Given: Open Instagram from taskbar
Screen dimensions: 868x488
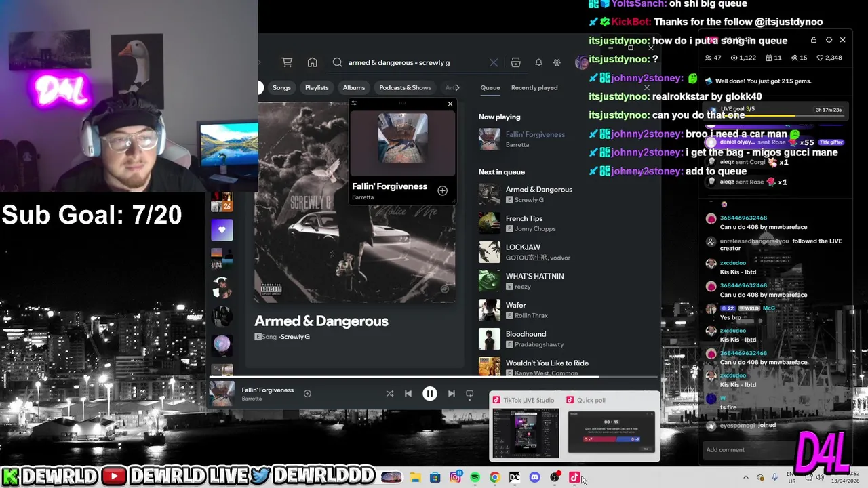Looking at the screenshot, I should pos(455,477).
